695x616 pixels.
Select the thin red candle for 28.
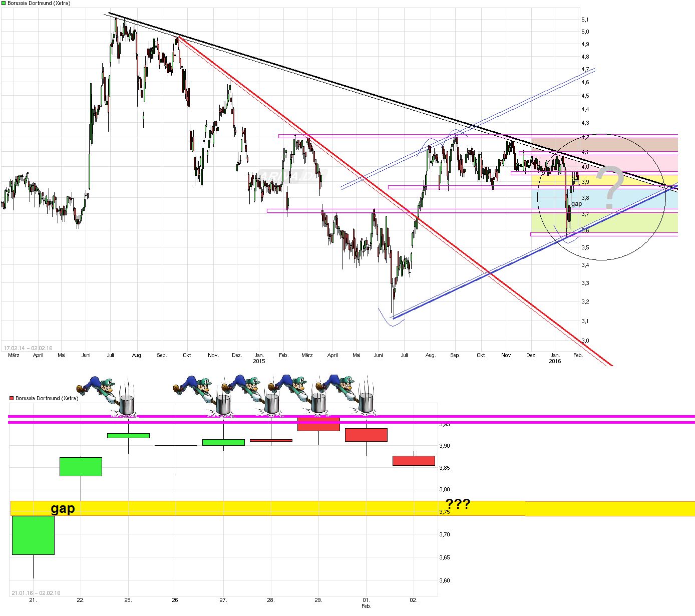271,440
